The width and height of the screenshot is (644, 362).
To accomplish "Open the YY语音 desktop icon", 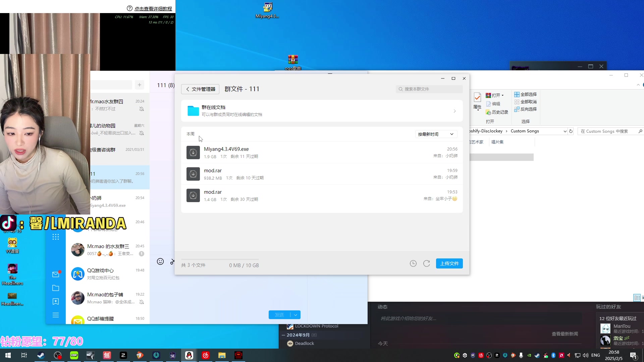I will coord(12,246).
